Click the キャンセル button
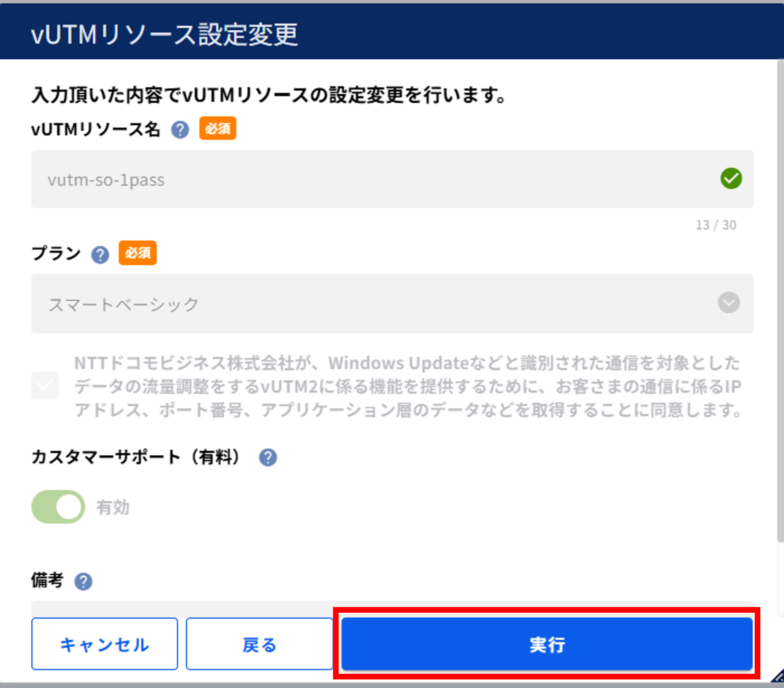Image resolution: width=784 pixels, height=688 pixels. tap(105, 644)
